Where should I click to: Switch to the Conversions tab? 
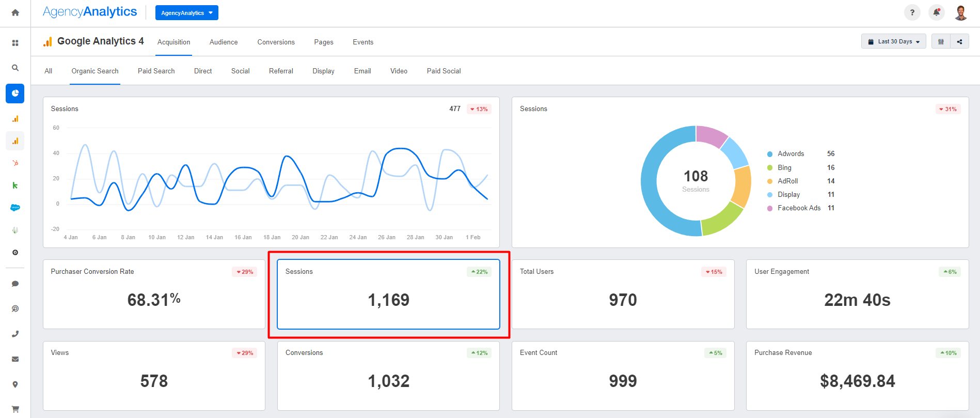276,42
